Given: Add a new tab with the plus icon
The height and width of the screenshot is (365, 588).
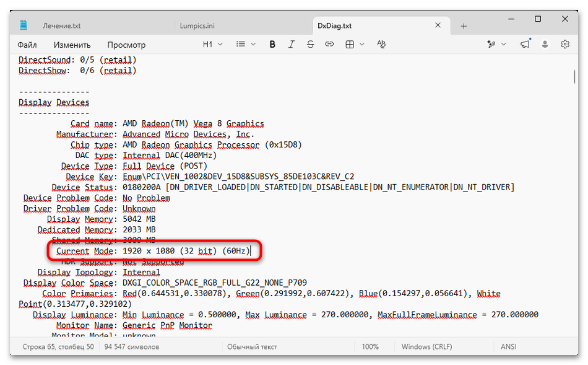Looking at the screenshot, I should click(464, 26).
